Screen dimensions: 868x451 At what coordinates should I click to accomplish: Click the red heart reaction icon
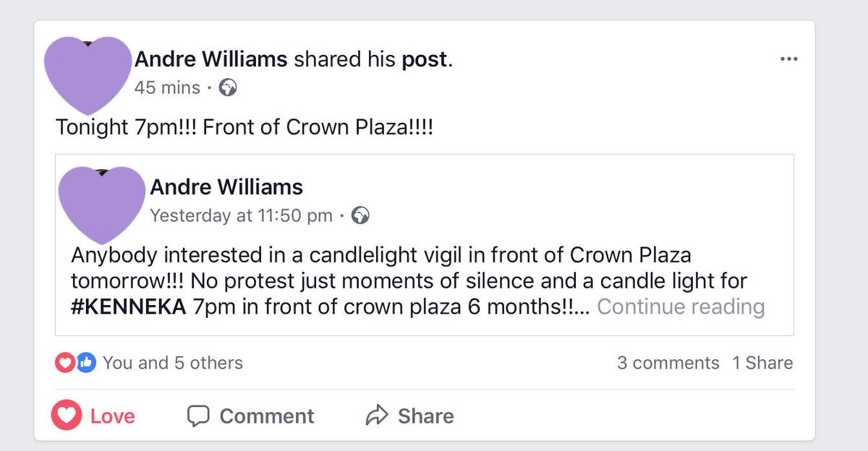64,363
